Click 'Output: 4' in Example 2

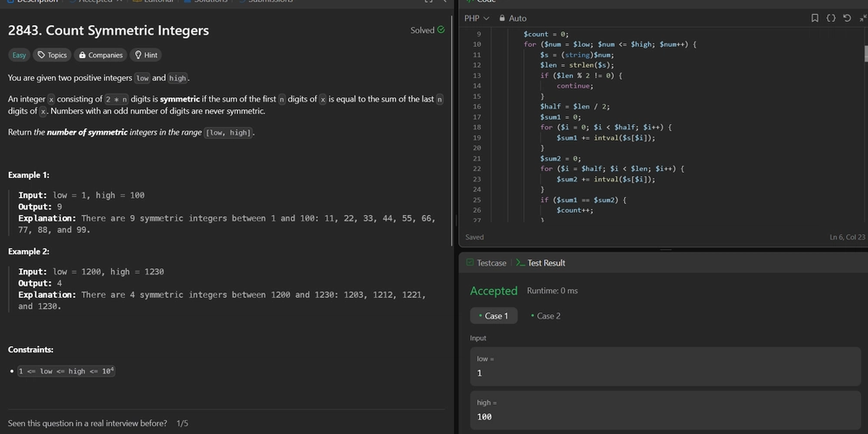pyautogui.click(x=40, y=283)
